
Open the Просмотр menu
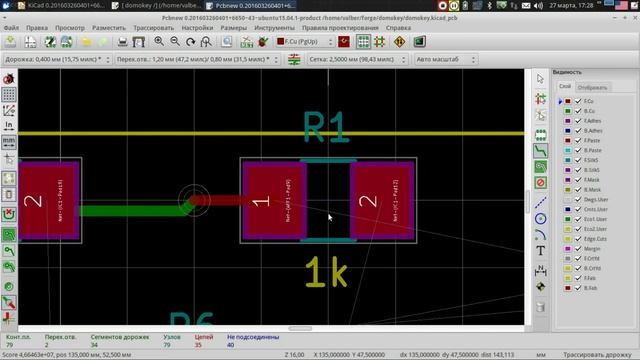coord(70,28)
